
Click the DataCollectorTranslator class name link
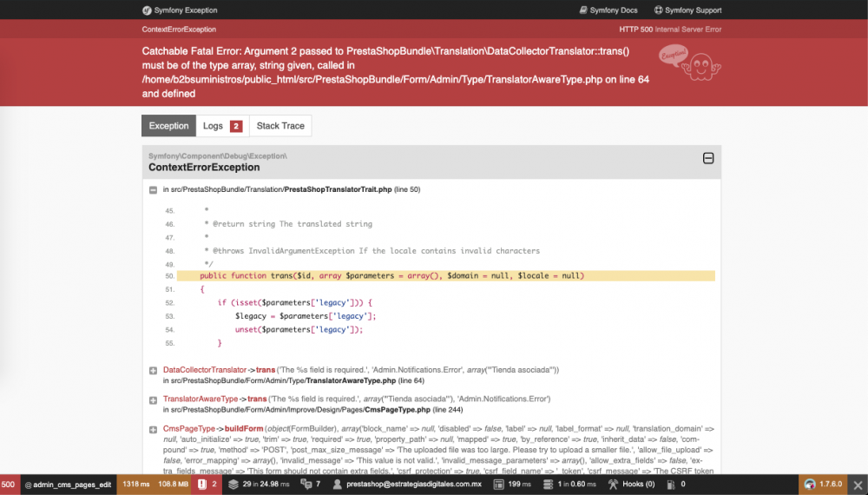(205, 370)
